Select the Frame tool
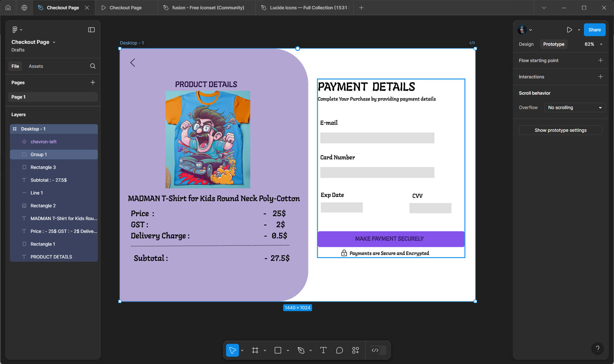614x364 pixels. pos(255,350)
